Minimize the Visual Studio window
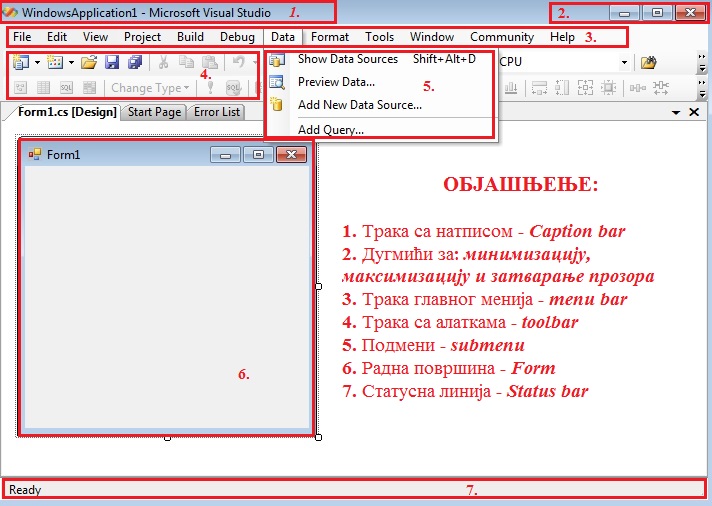 click(624, 13)
